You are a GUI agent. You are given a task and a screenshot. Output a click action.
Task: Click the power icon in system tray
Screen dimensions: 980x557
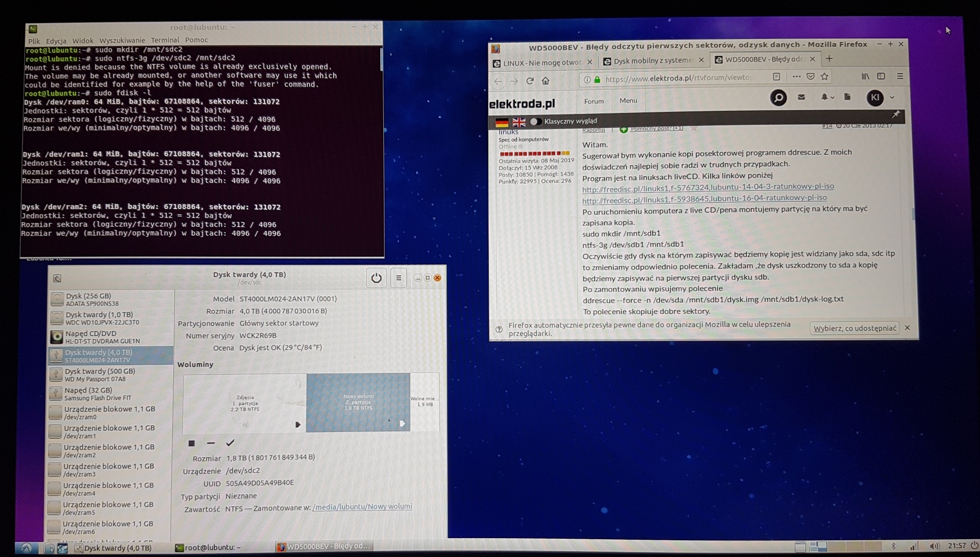[x=974, y=545]
